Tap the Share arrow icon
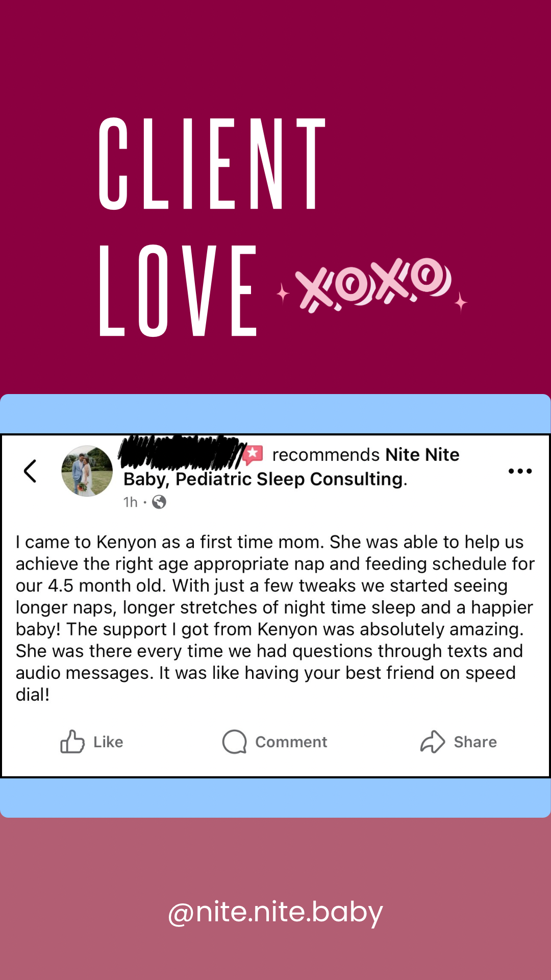This screenshot has height=980, width=551. coord(433,742)
